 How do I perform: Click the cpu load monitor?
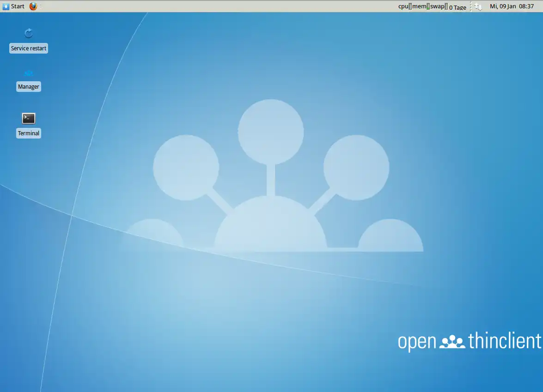pyautogui.click(x=405, y=6)
